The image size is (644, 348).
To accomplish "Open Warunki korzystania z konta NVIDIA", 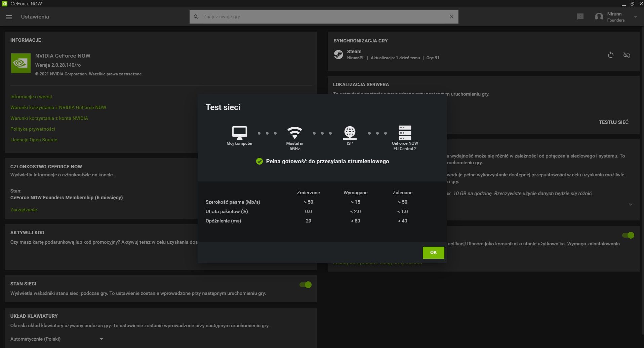I will tap(49, 118).
